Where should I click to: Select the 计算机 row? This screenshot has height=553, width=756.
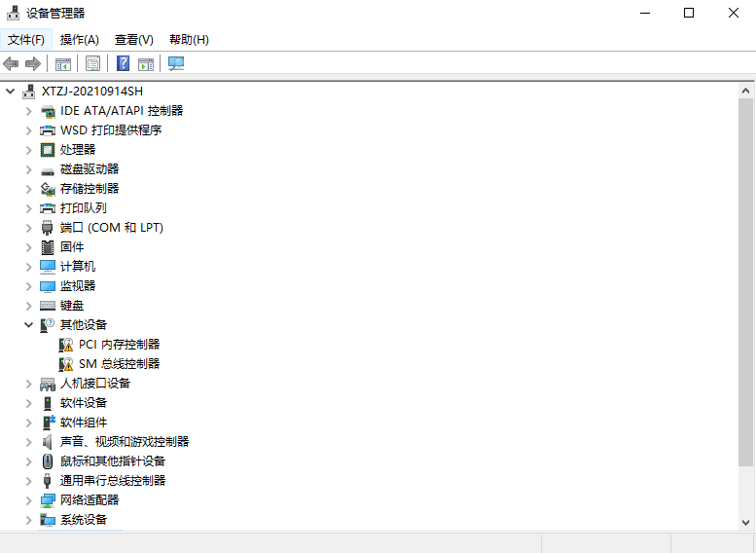[78, 267]
